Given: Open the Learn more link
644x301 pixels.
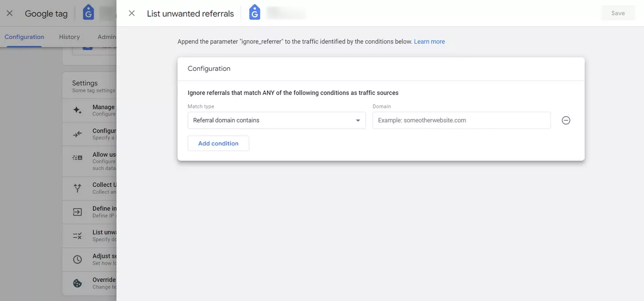Looking at the screenshot, I should point(429,41).
